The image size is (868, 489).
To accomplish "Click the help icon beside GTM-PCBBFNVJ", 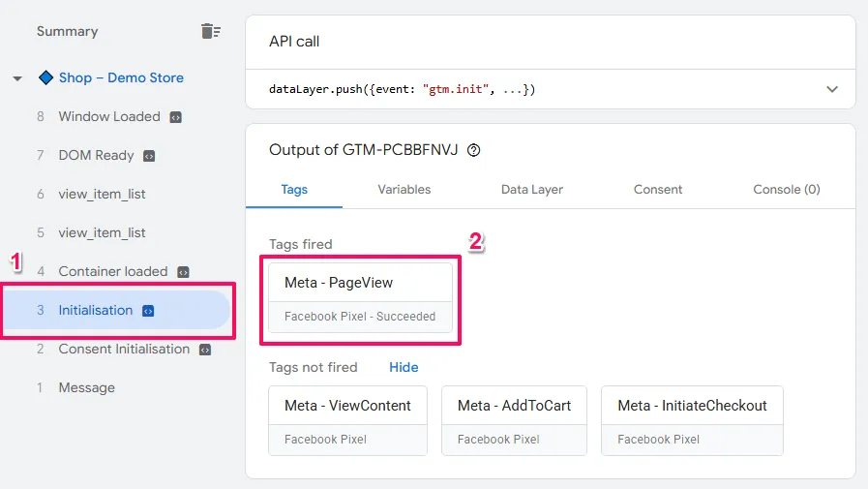I will tap(473, 150).
